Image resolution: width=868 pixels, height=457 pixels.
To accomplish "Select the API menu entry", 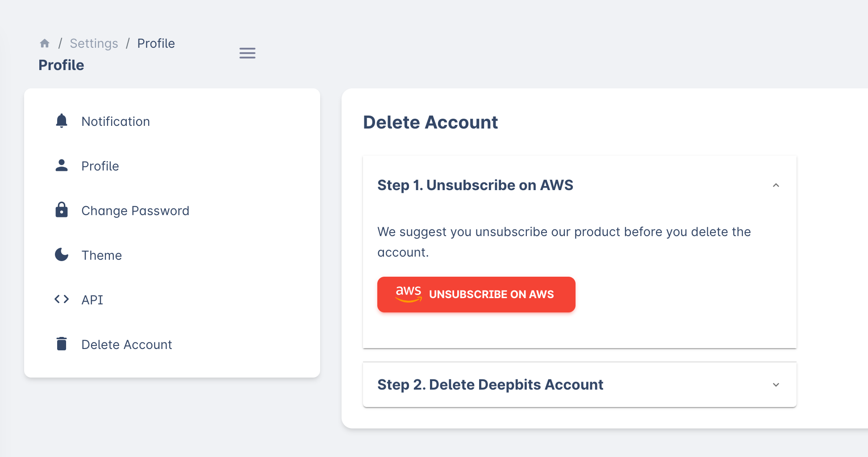I will (92, 300).
